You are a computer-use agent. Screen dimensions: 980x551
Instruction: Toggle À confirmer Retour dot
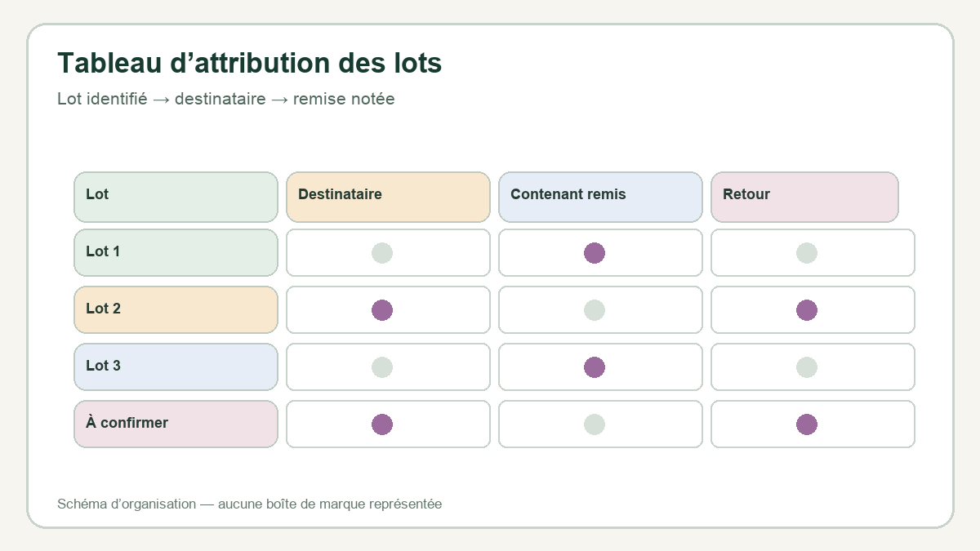[x=807, y=424]
